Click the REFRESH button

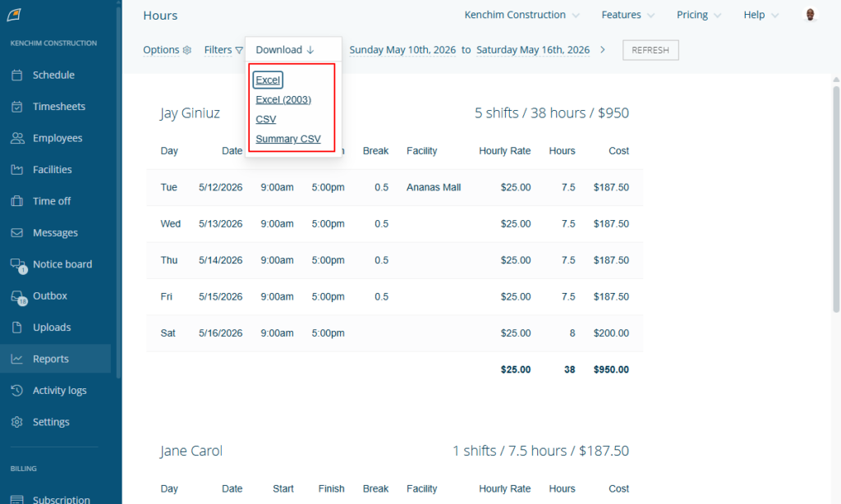tap(650, 50)
